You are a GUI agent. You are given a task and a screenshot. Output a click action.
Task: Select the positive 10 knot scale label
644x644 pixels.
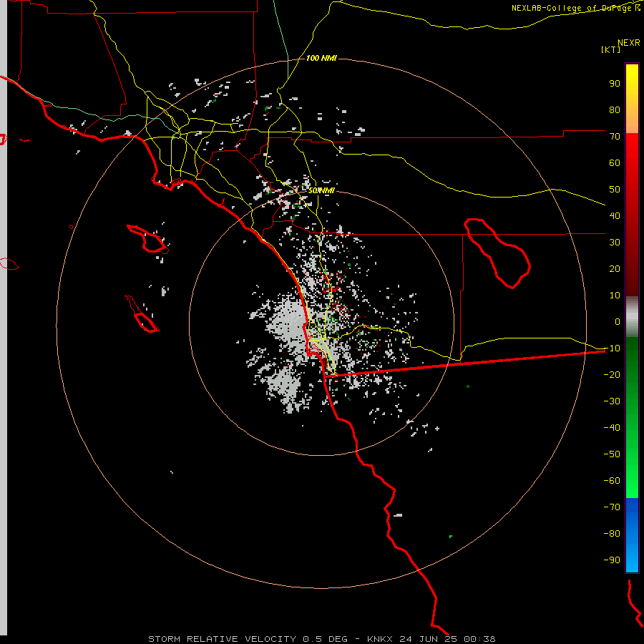615,296
